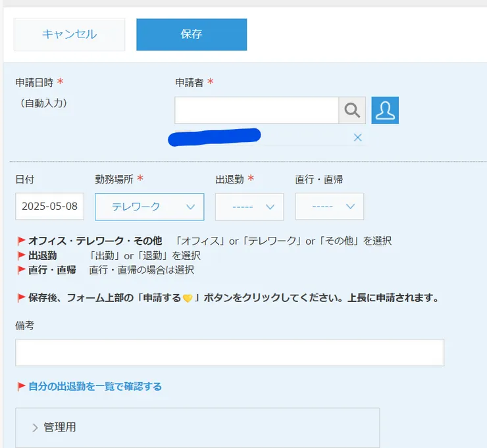Click the red flag beside 直行・直帰 hint
Image resolution: width=487 pixels, height=448 pixels.
[x=21, y=270]
